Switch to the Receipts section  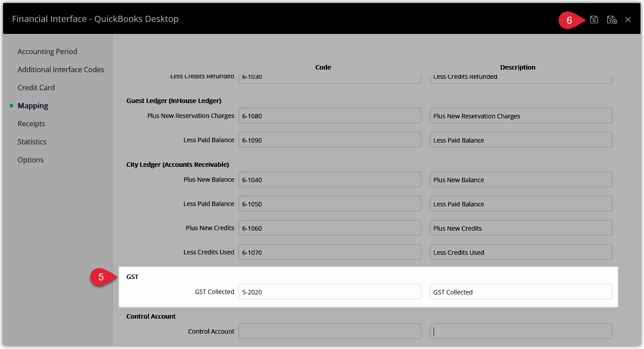31,124
